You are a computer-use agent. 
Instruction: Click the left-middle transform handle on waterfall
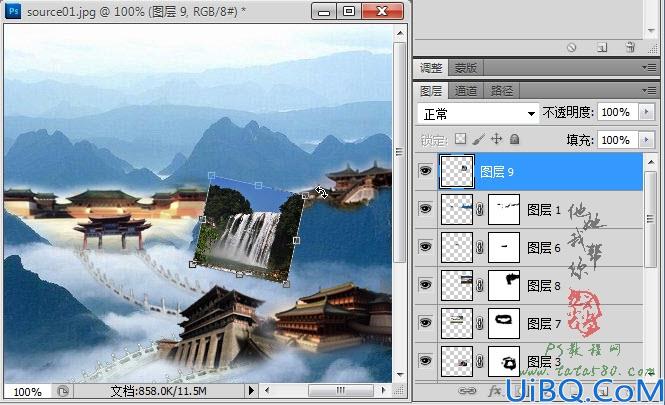[202, 219]
